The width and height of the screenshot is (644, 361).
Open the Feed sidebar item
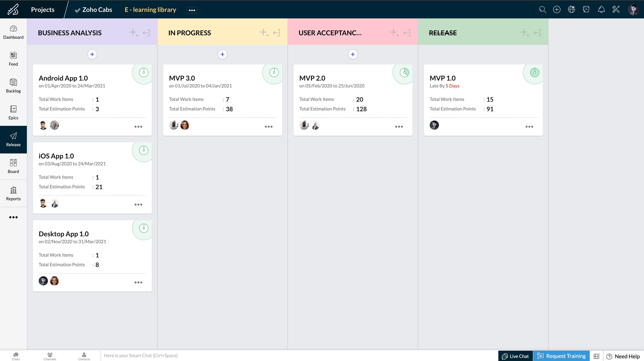coord(13,59)
